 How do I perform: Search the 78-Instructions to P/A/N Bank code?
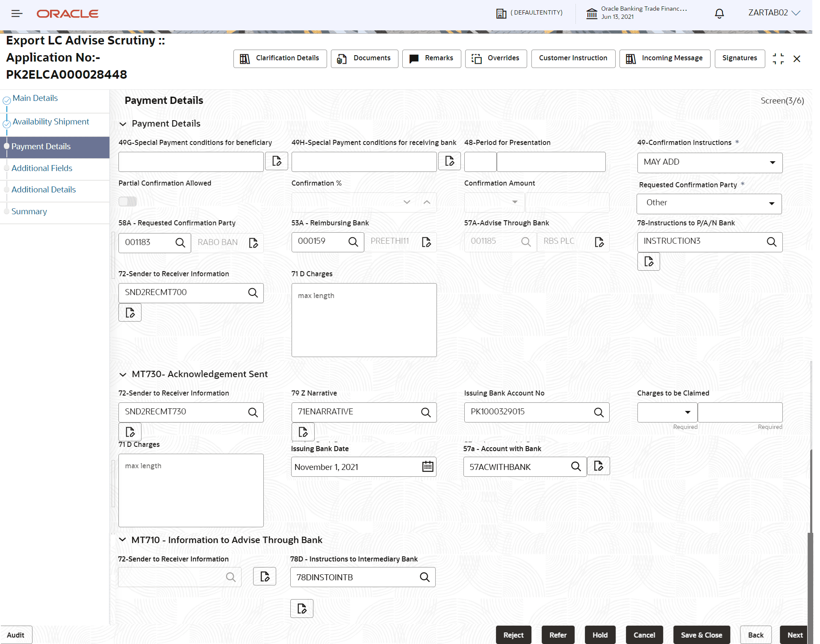[772, 242]
